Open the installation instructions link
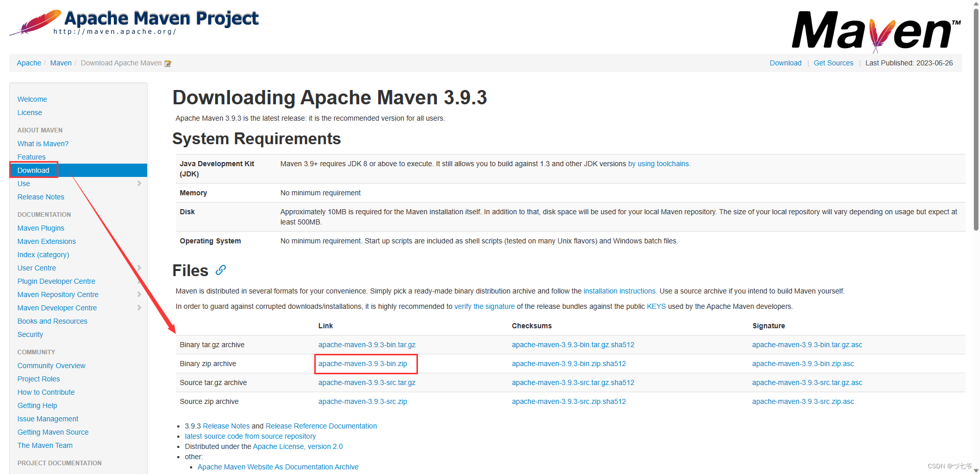The width and height of the screenshot is (980, 474). [620, 291]
